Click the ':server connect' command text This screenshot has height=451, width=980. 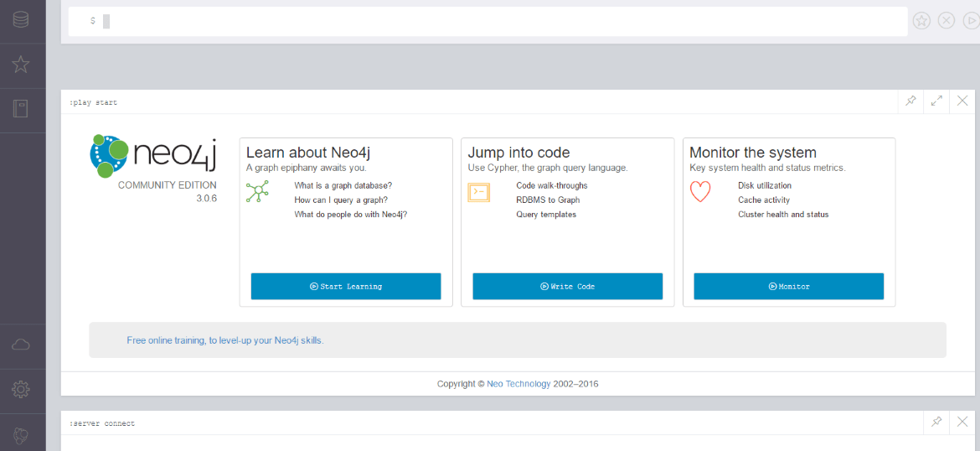[102, 423]
